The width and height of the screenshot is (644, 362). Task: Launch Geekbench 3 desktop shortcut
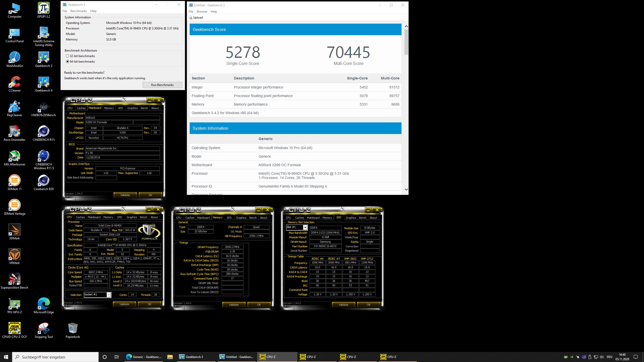44,60
